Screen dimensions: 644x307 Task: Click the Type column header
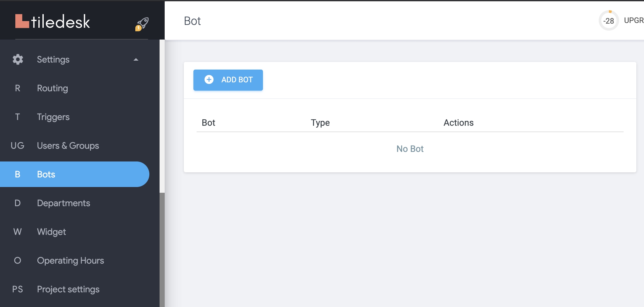coord(320,123)
